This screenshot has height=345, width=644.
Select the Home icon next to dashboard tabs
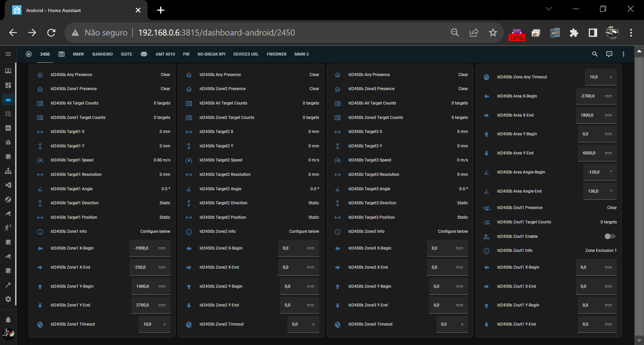29,54
